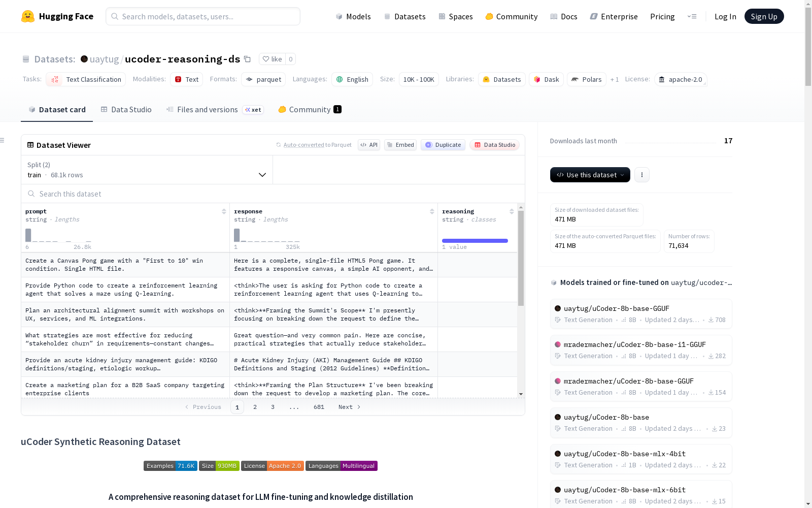Click the Embed button
Viewport: 812px width, 508px height.
[x=400, y=145]
